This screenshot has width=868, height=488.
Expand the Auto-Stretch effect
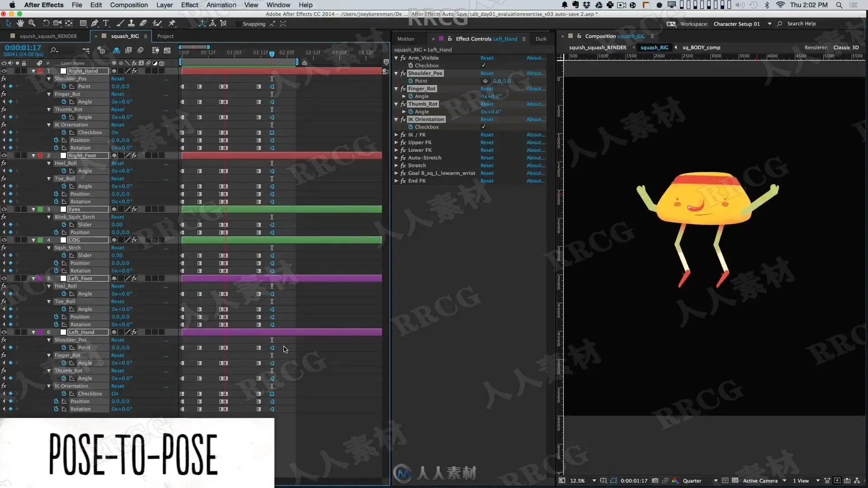396,158
